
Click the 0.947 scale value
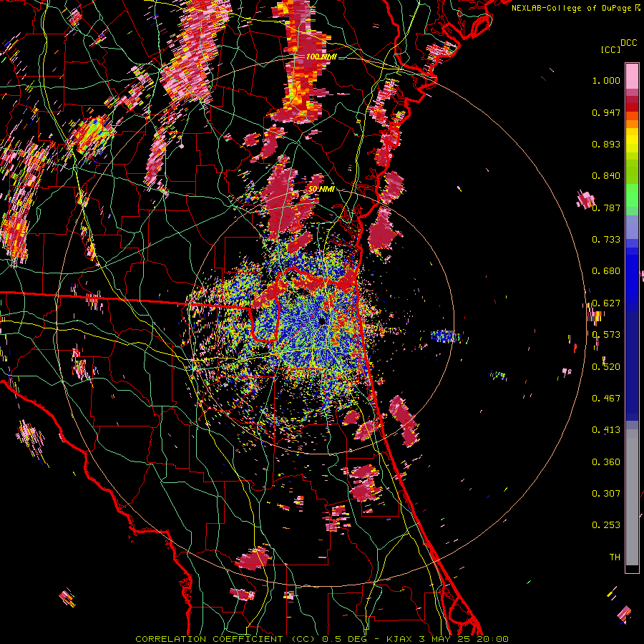606,112
